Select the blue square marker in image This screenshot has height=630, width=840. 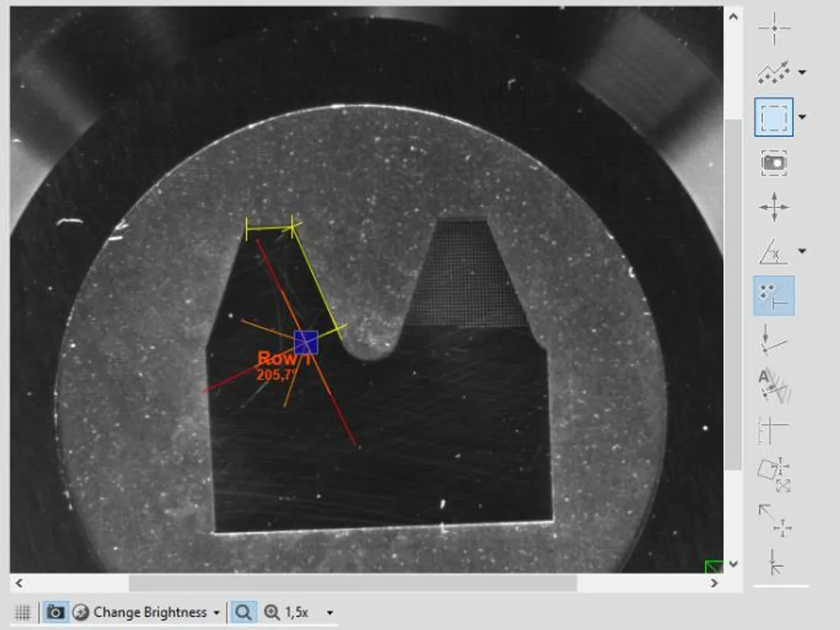tap(306, 343)
